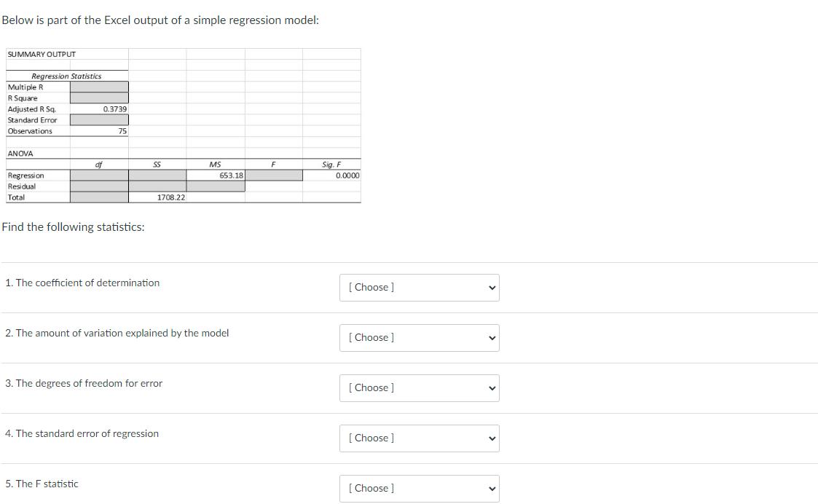Click the Regression df cell

pyautogui.click(x=99, y=175)
